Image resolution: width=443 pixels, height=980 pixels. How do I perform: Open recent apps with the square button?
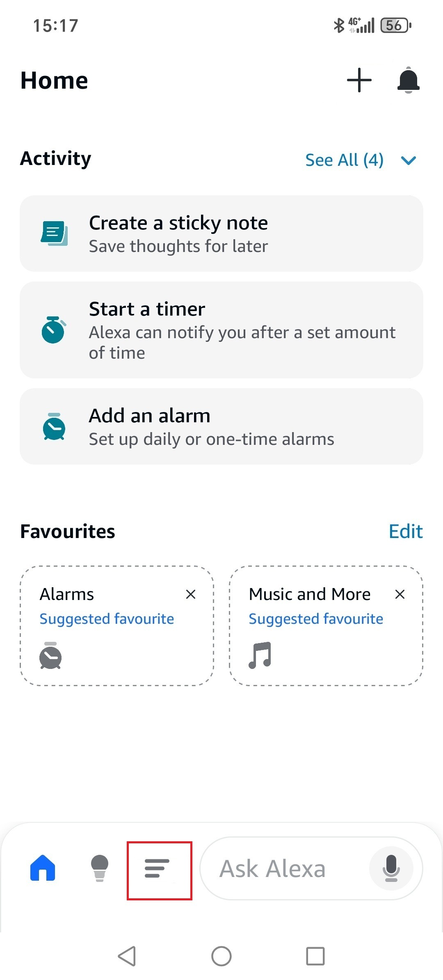point(315,956)
